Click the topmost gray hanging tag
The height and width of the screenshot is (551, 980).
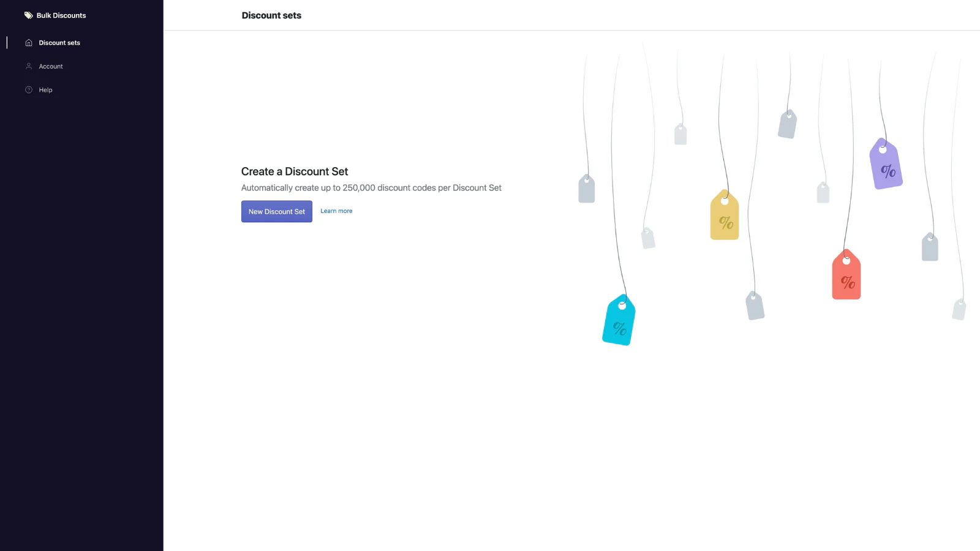point(788,124)
